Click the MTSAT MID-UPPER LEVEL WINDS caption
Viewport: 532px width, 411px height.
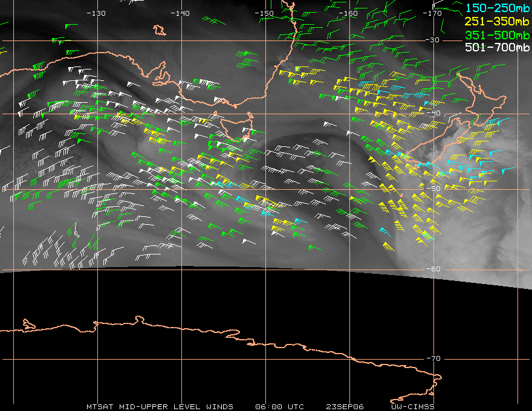[160, 407]
